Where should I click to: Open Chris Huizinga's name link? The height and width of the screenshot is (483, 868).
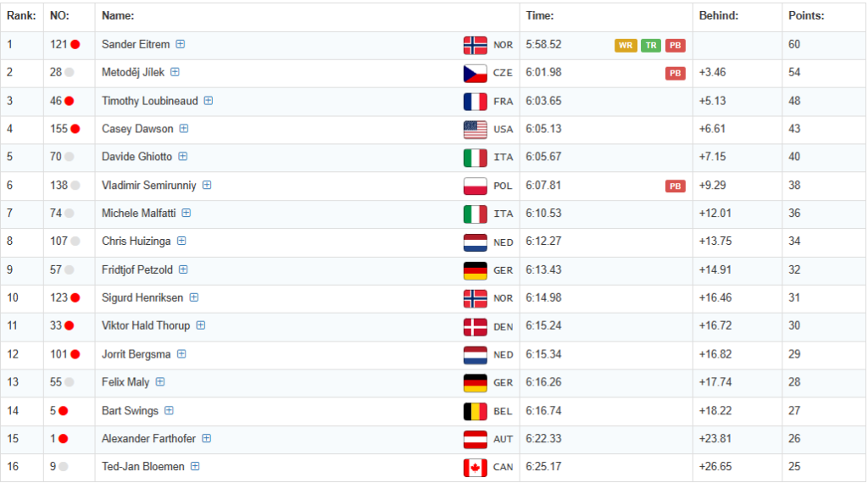pos(136,241)
